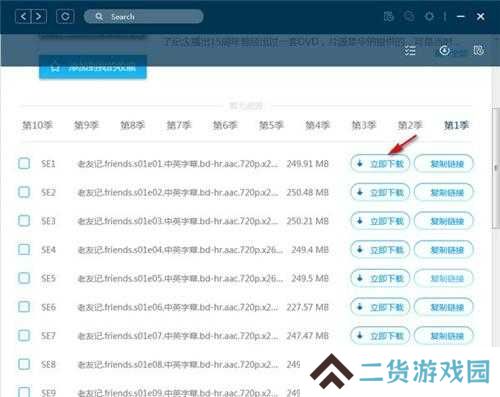This screenshot has height=397, width=500.
Task: Click 立即下载 for the SE4 row
Action: (380, 250)
